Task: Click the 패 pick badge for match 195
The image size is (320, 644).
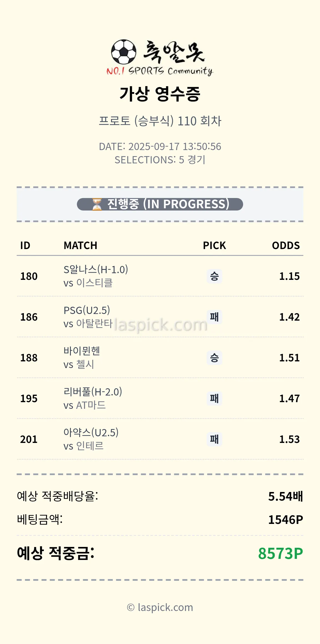Action: (214, 399)
